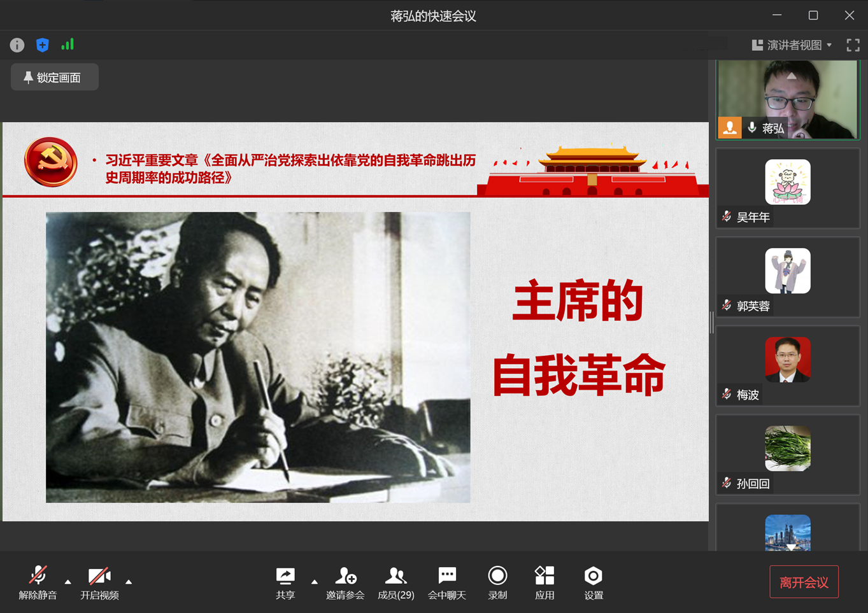Toggle 锁定画面 pin screen
The height and width of the screenshot is (613, 868).
pyautogui.click(x=55, y=77)
